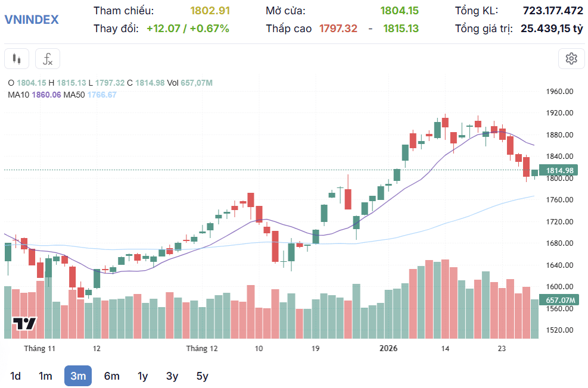
Task: Open the fx indicators menu
Action: [48, 59]
